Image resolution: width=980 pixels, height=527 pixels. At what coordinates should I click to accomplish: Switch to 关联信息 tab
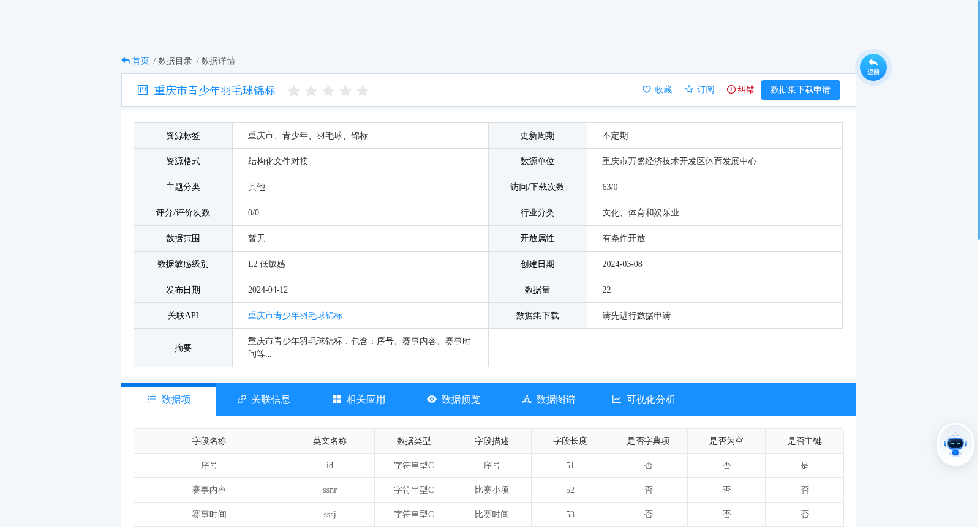point(264,400)
